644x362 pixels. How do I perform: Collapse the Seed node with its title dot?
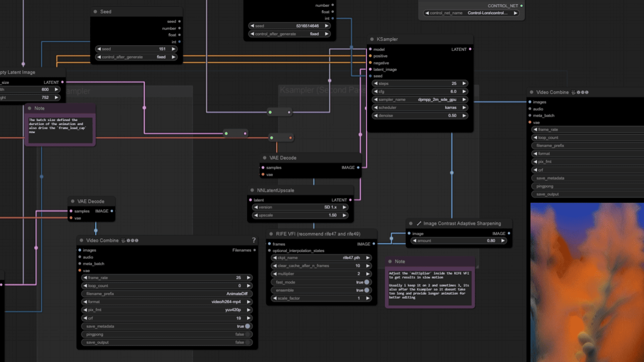coord(95,12)
